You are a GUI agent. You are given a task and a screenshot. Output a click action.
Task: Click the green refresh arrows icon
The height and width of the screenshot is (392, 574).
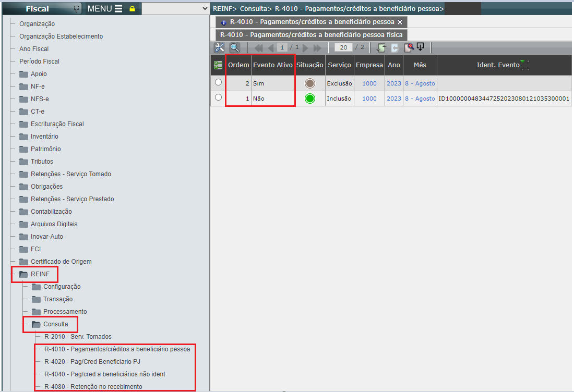pos(381,48)
